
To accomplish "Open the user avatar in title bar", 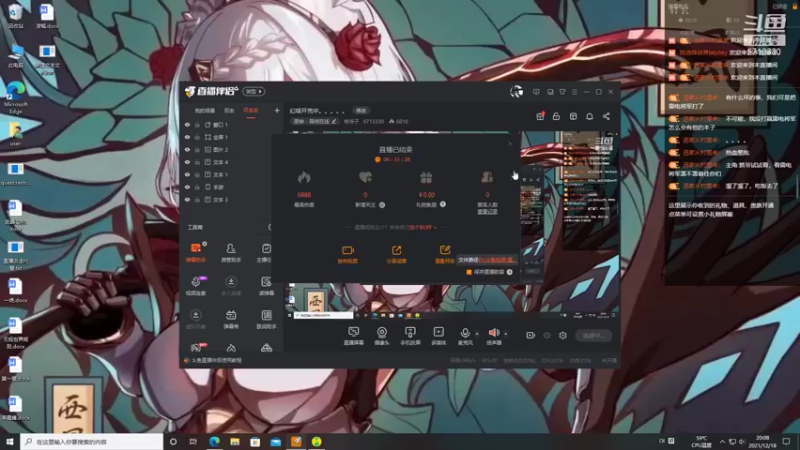I will coord(516,91).
